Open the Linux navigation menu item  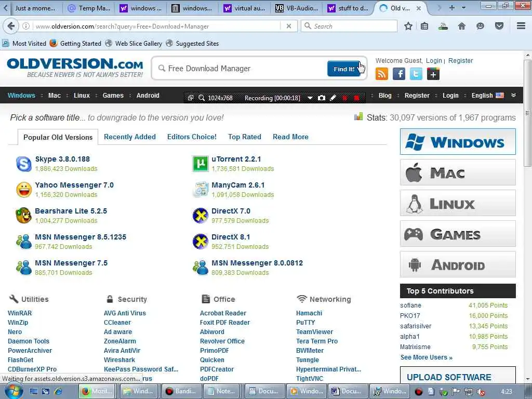82,96
